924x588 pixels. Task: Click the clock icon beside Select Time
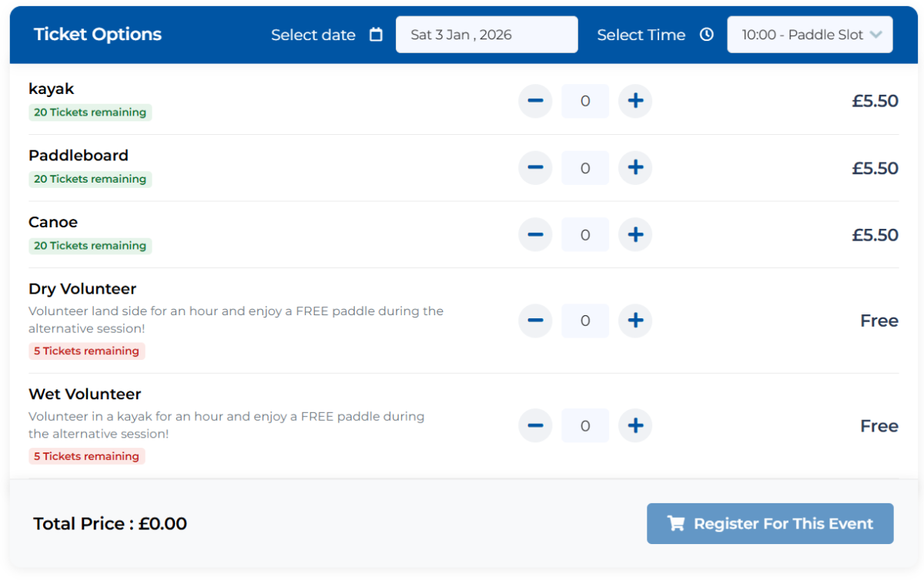(x=706, y=35)
